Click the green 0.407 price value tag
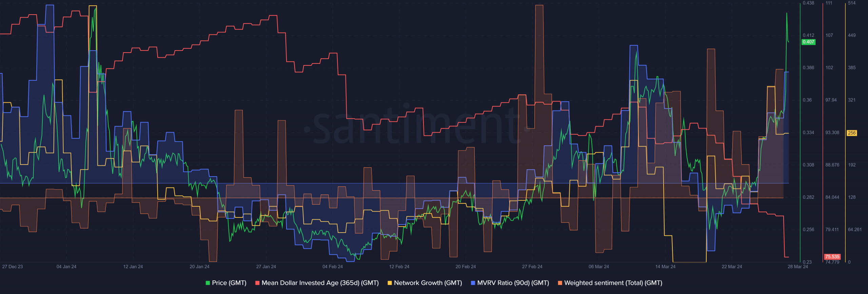This screenshot has height=294, width=868. pyautogui.click(x=808, y=42)
